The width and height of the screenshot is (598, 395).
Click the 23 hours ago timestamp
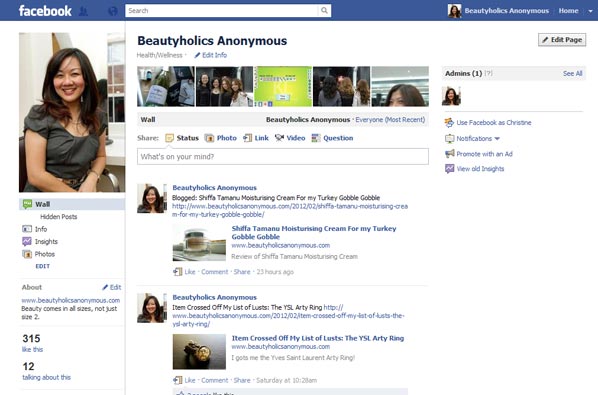pyautogui.click(x=275, y=272)
